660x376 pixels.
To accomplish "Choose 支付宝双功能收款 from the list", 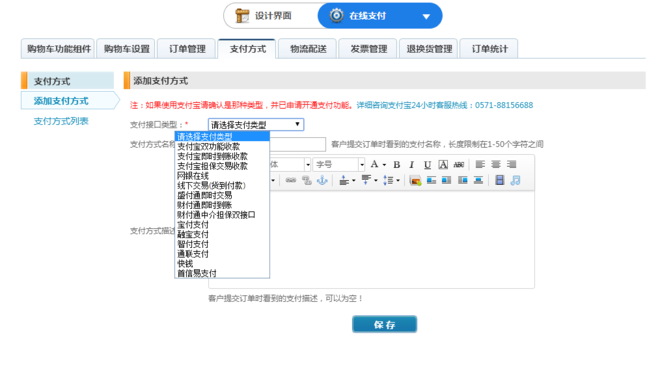I will click(222, 147).
